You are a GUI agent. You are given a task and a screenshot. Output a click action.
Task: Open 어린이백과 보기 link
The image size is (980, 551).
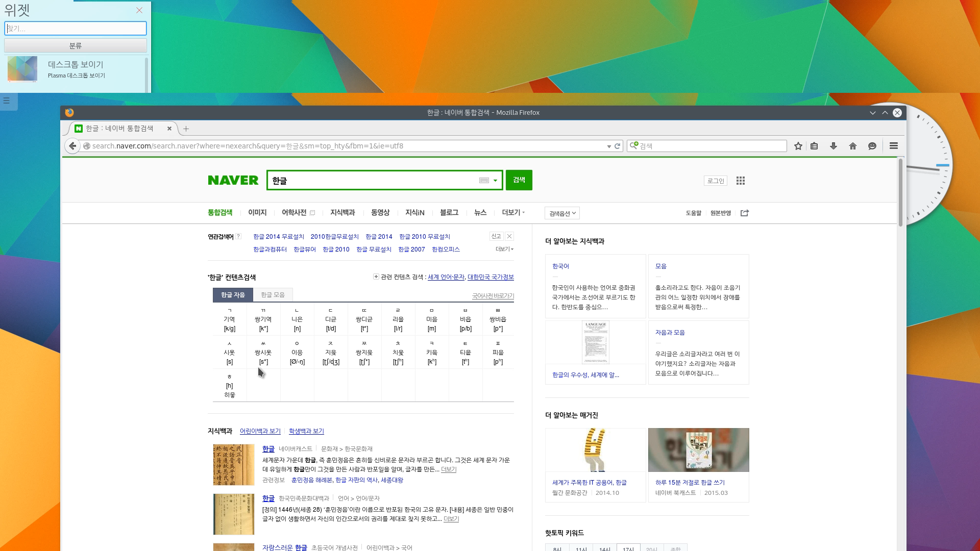point(260,431)
